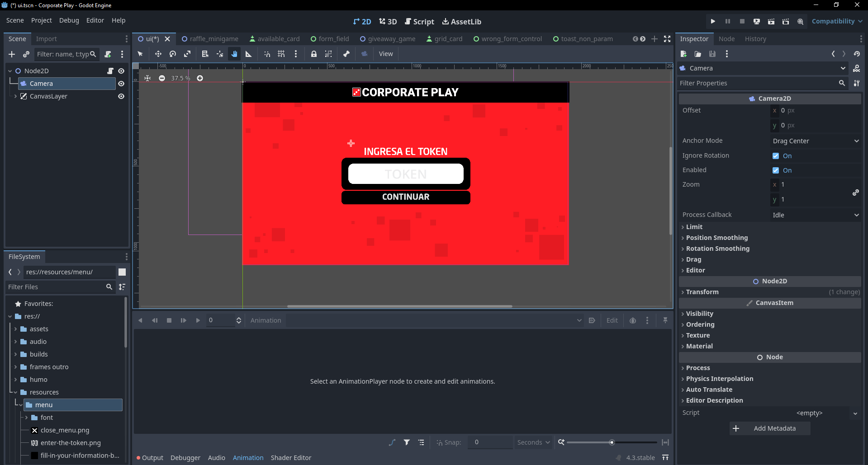Expand the Position Smoothing section
Viewport: 868px width, 465px height.
[x=717, y=237]
